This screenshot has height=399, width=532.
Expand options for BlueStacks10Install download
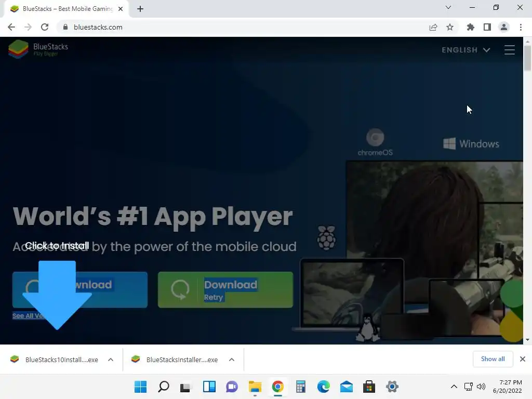111,360
